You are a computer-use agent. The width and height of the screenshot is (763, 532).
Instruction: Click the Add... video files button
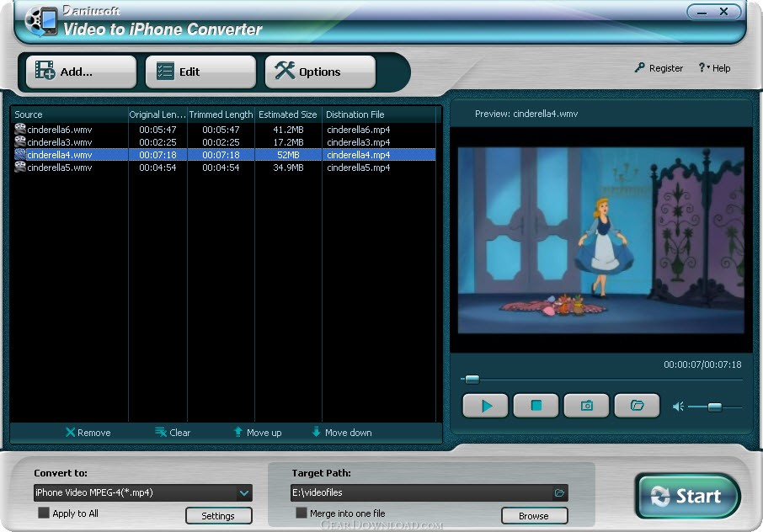click(x=81, y=72)
